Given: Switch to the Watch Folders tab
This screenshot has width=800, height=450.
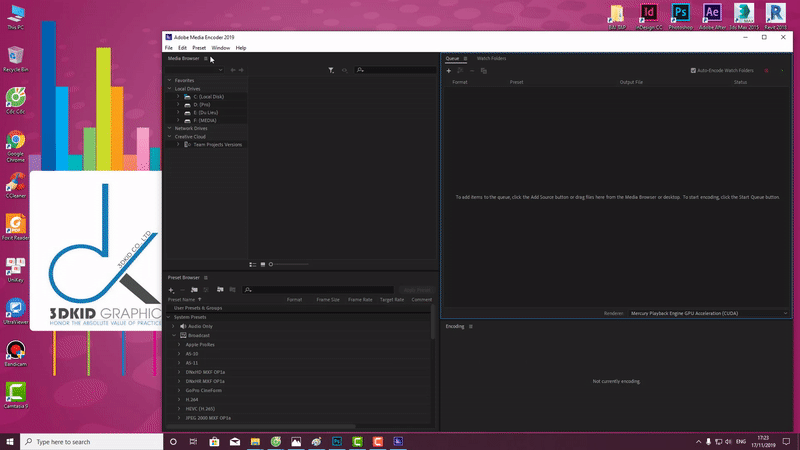Looking at the screenshot, I should coord(491,59).
